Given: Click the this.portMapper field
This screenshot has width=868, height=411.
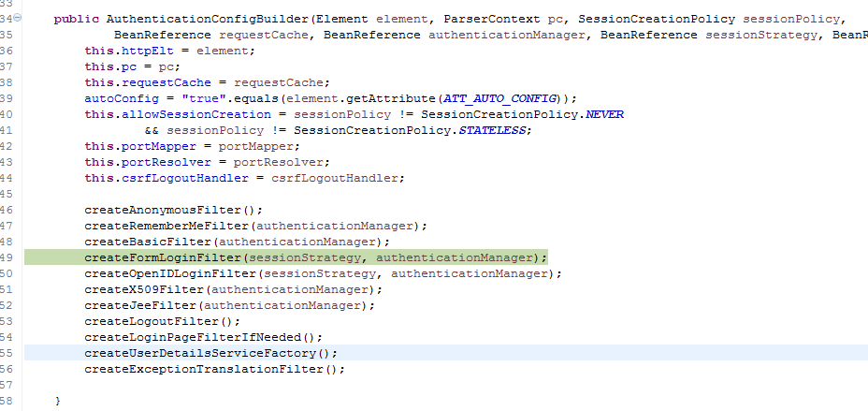Looking at the screenshot, I should point(140,146).
